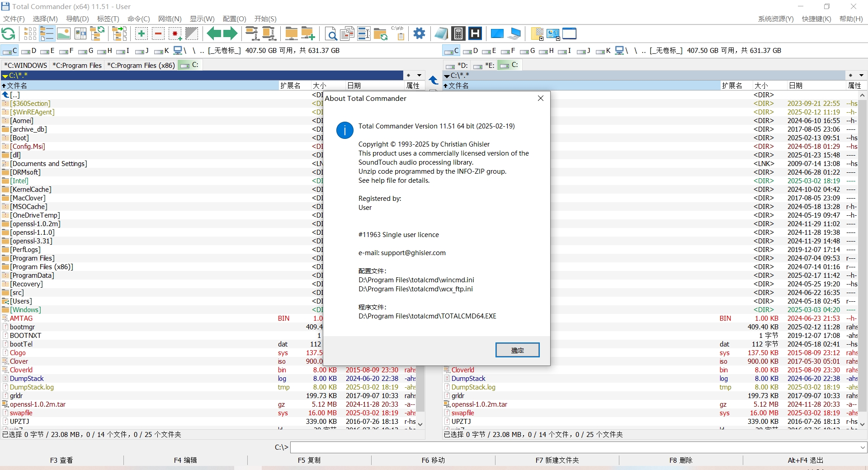This screenshot has height=470, width=868.
Task: Click the select all files asterisk icon
Action: (175, 33)
